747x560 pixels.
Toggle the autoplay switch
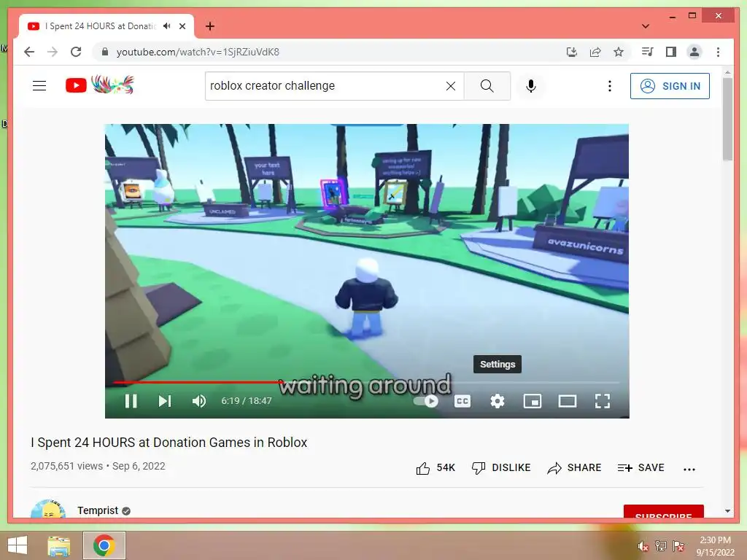426,401
